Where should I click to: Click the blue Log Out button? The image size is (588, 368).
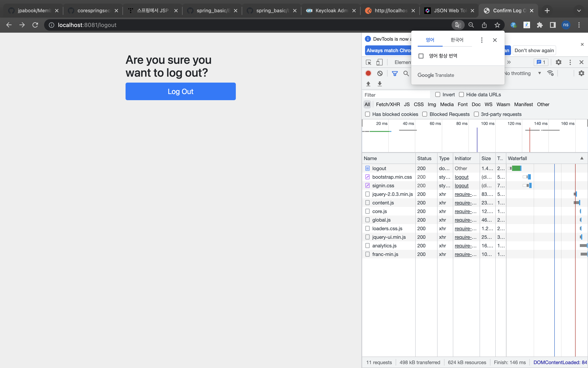pyautogui.click(x=180, y=91)
